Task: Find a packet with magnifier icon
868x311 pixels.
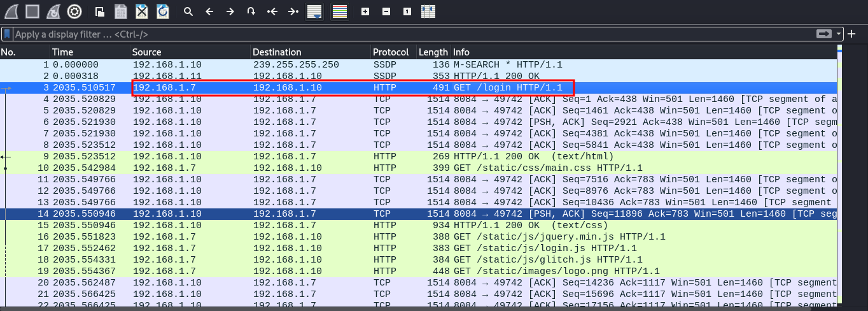Action: [x=188, y=11]
